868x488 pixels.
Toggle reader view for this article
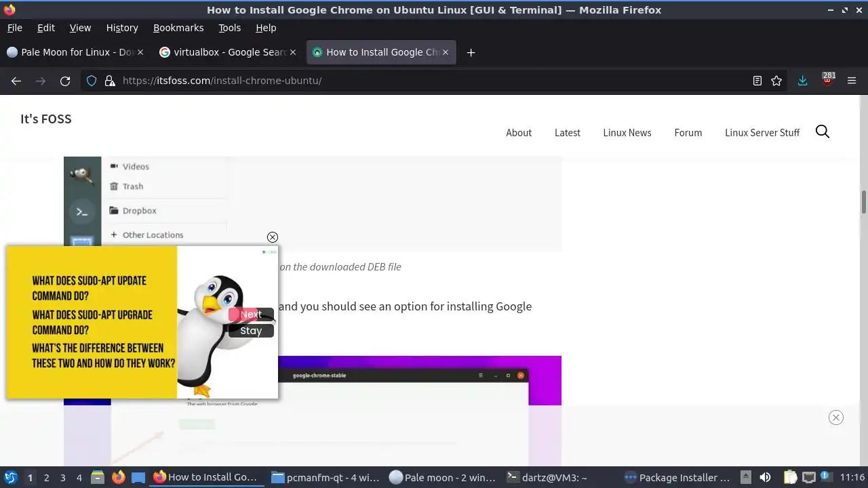(x=757, y=81)
